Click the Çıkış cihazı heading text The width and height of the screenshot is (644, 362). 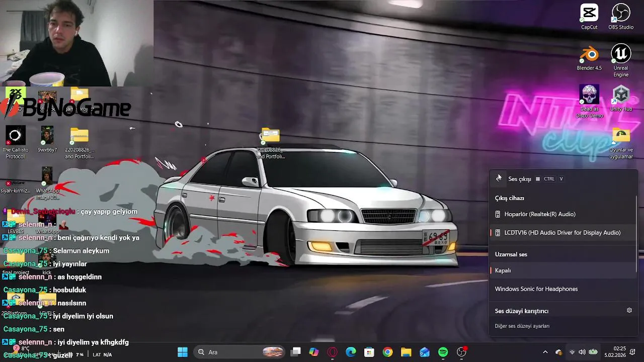tap(509, 198)
